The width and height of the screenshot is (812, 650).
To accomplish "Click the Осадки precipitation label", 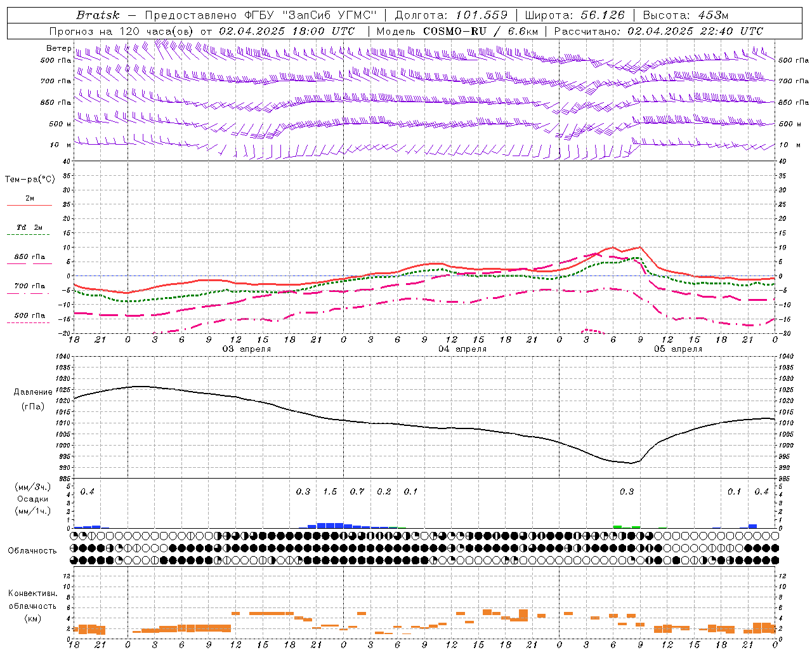I will coord(33,499).
